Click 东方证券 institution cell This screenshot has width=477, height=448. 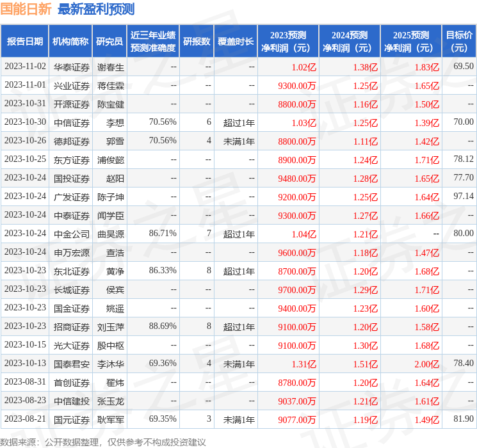point(72,160)
